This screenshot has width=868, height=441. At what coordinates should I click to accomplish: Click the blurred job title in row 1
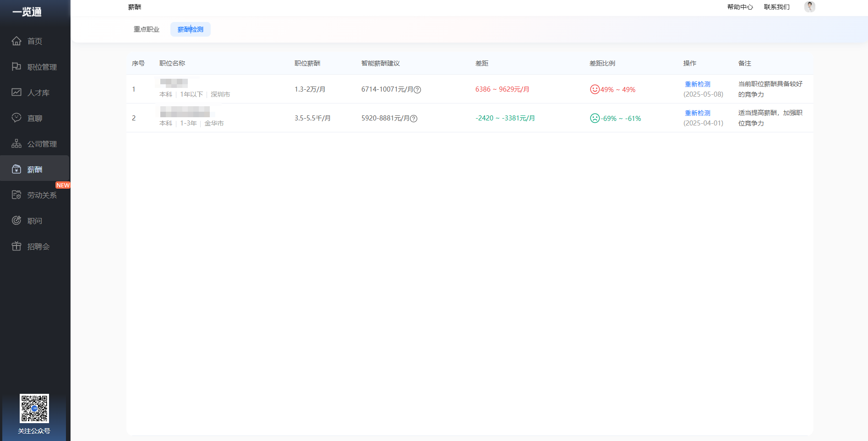pos(174,83)
